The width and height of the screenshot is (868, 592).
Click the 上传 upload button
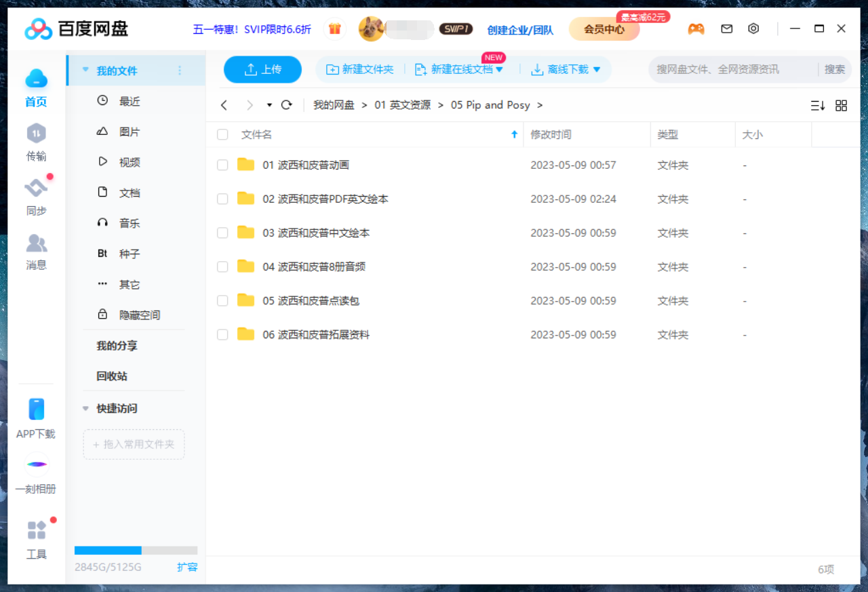coord(262,69)
